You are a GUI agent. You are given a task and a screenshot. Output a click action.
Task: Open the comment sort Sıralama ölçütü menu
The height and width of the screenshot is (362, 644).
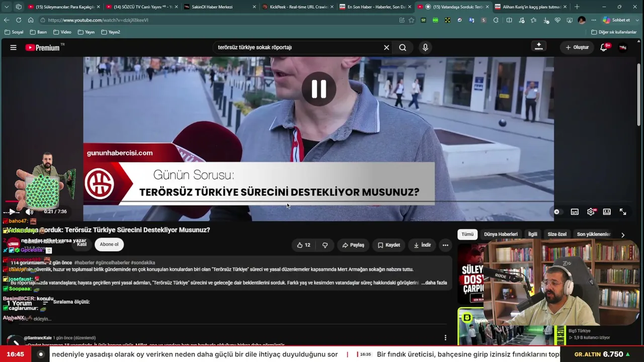(x=66, y=302)
